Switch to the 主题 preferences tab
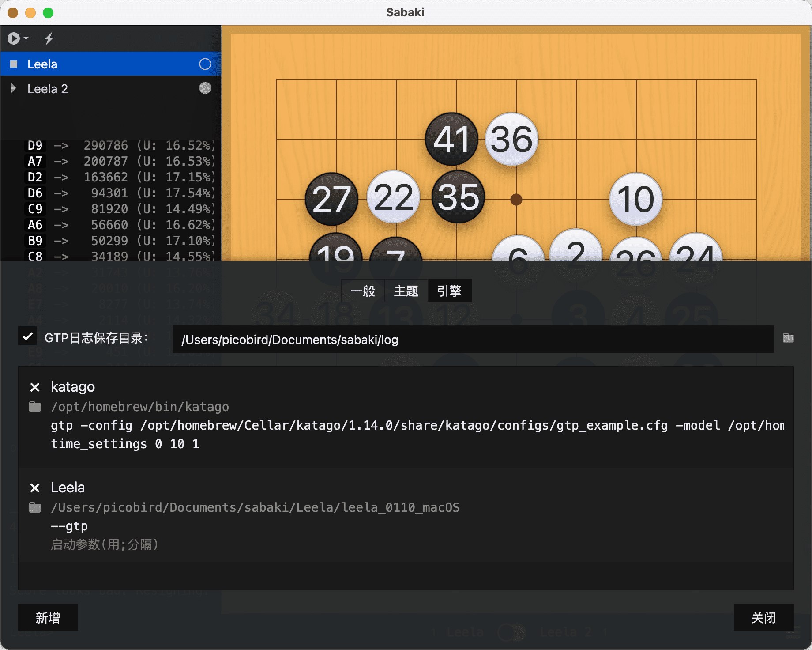Image resolution: width=812 pixels, height=650 pixels. coord(406,291)
